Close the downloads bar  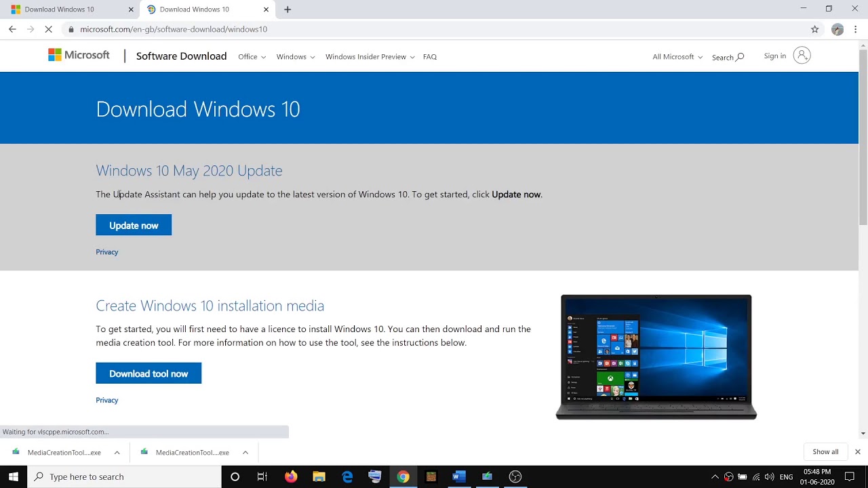tap(857, 451)
